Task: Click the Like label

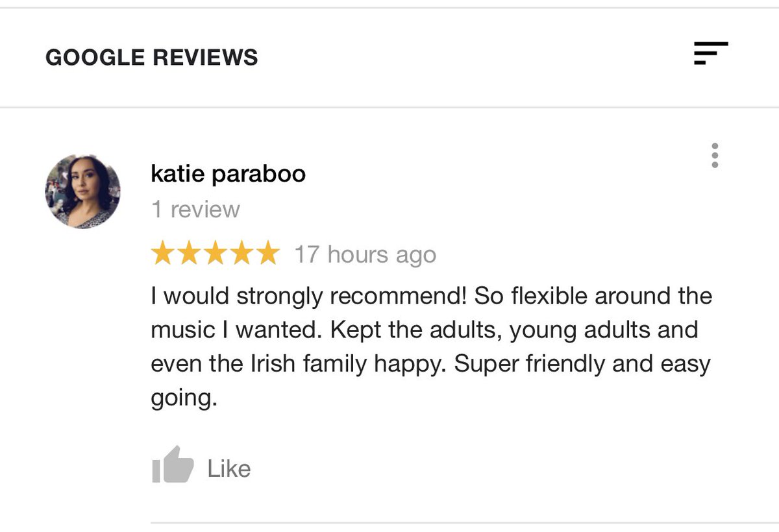Action: [x=229, y=468]
